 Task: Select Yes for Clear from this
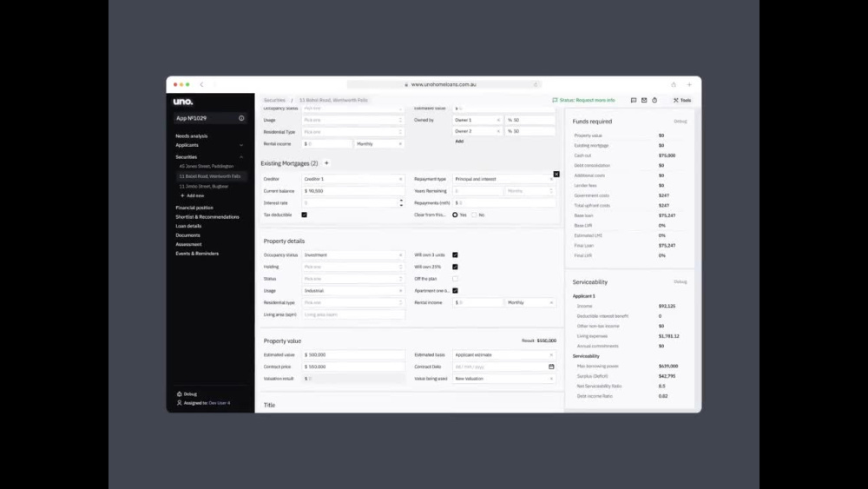455,215
